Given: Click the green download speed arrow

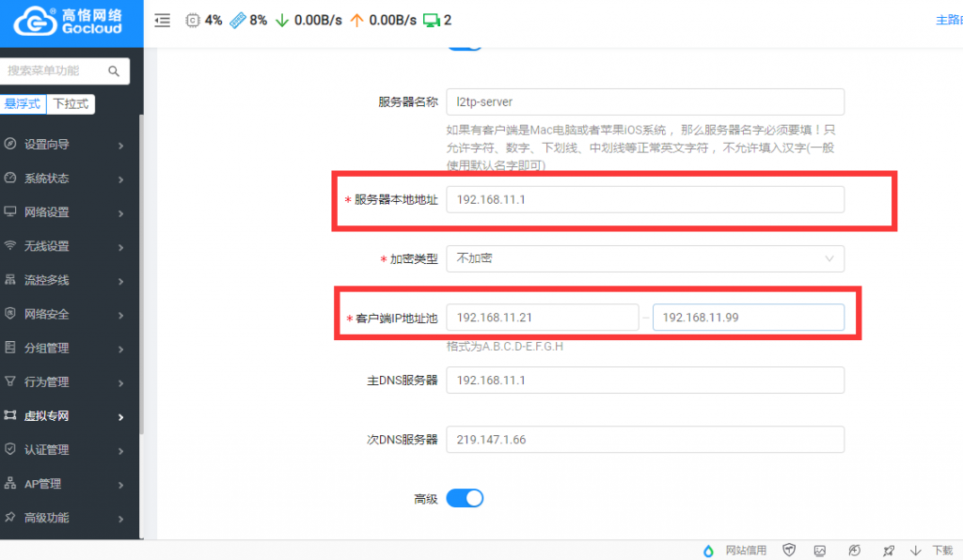Looking at the screenshot, I should (282, 21).
